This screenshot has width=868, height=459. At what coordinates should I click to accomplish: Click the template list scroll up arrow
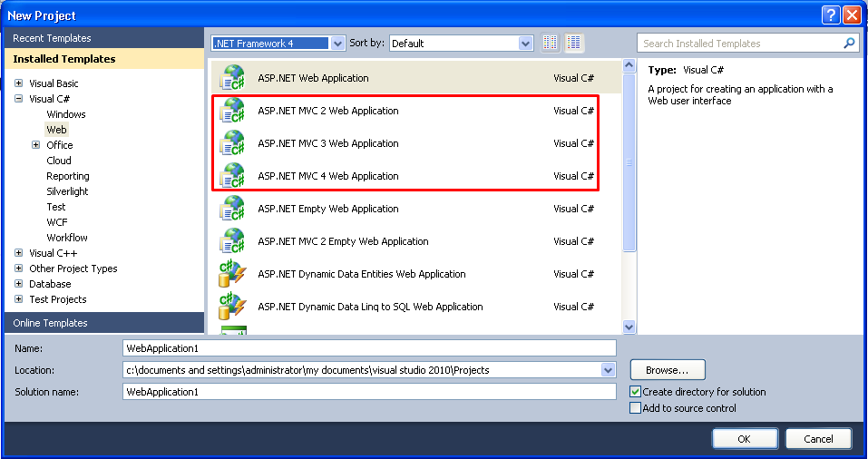(x=629, y=65)
